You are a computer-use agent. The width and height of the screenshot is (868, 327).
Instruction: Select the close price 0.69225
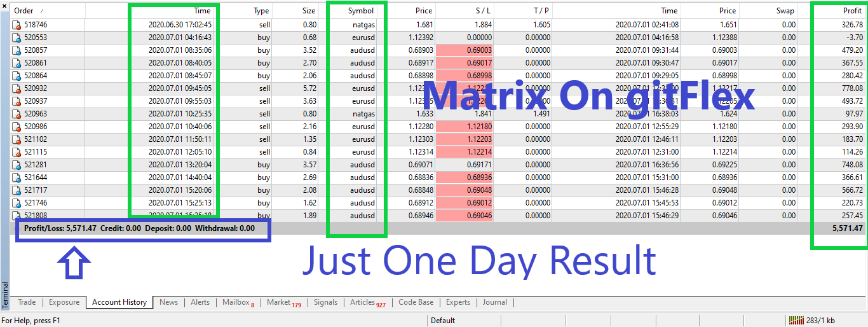point(724,165)
